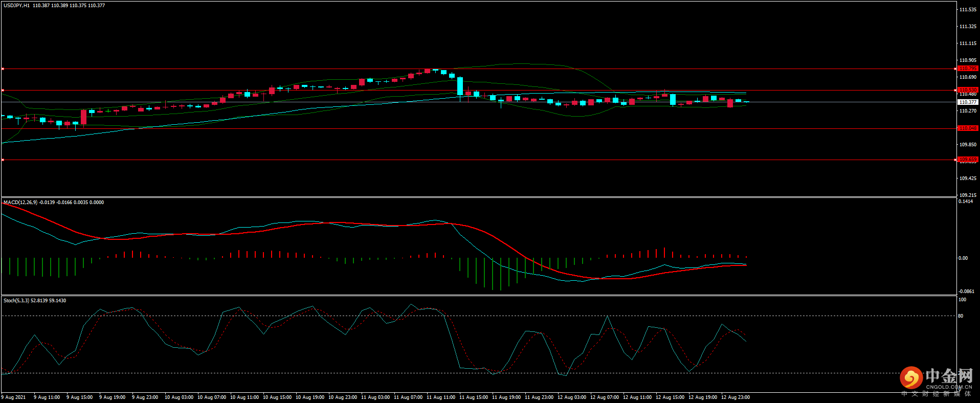980x403 pixels.
Task: Click the red 110.530 price tag
Action: click(967, 90)
